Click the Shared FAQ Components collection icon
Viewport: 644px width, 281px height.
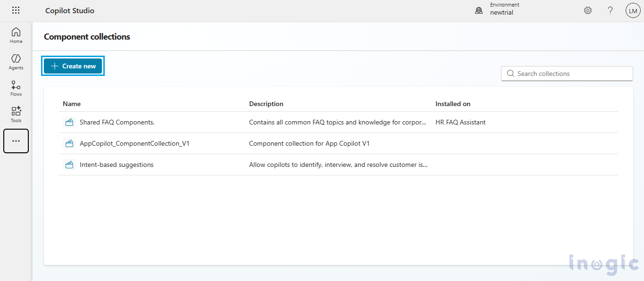click(x=69, y=122)
